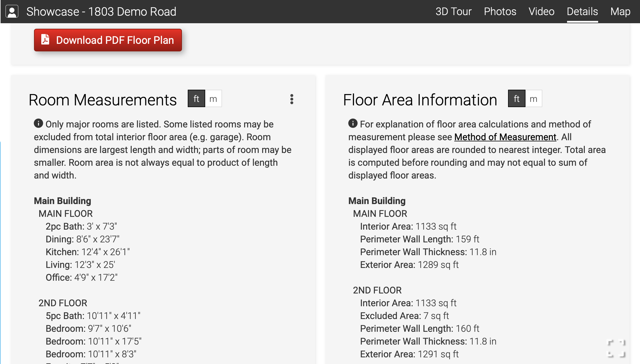Click the 5pc Bath: 10'11" x 4'11" row
The image size is (640, 364).
93,316
